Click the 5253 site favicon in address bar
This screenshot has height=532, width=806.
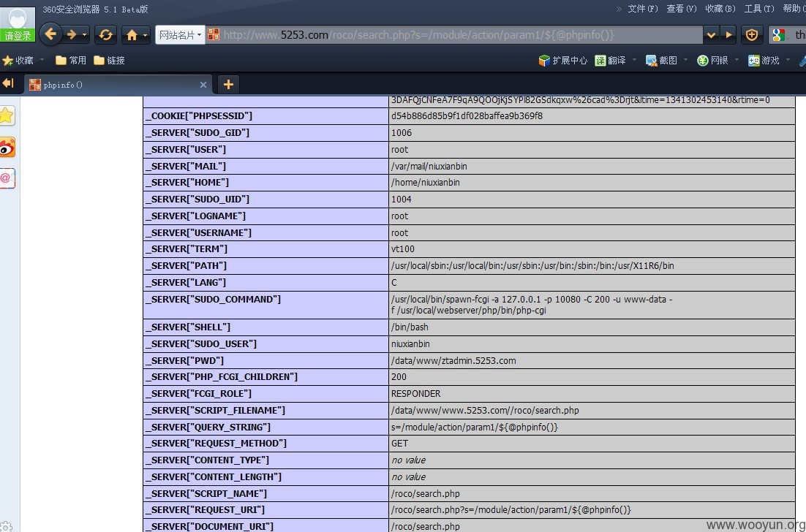(214, 35)
